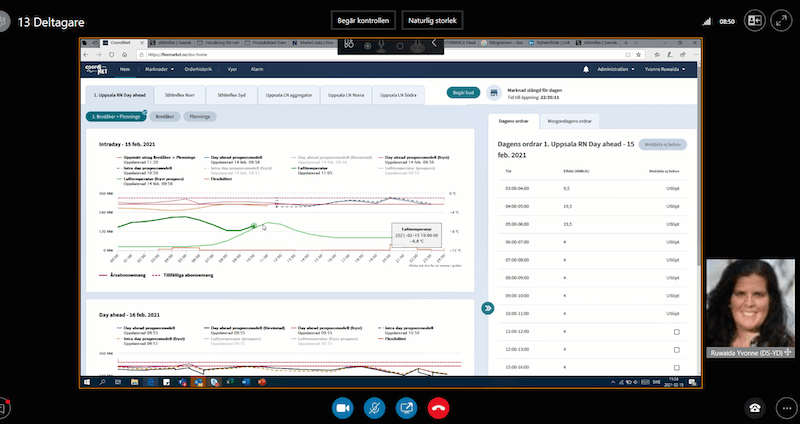Image resolution: width=800 pixels, height=424 pixels.
Task: Open call options phone icon bottom right
Action: tap(755, 407)
